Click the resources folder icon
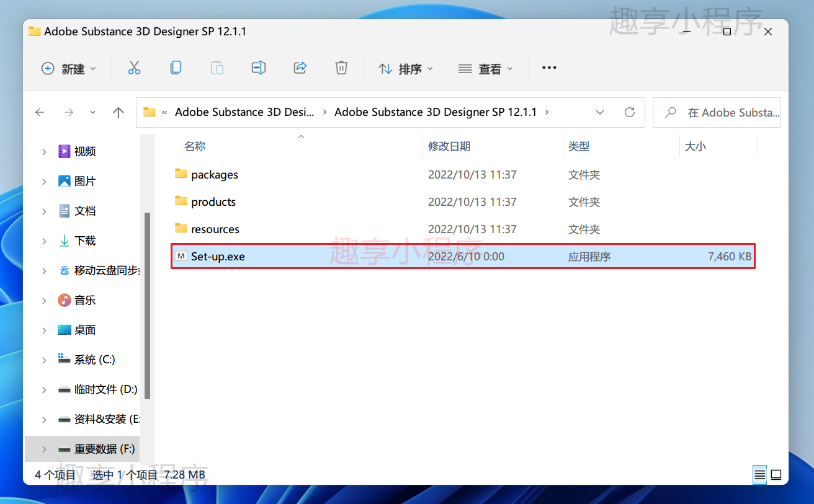814x504 pixels. (181, 228)
